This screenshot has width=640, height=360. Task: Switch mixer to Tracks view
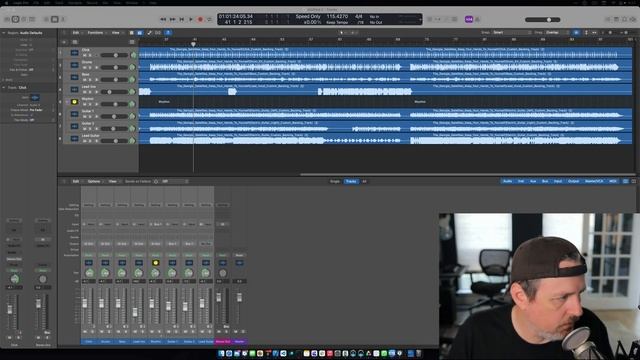tap(351, 181)
